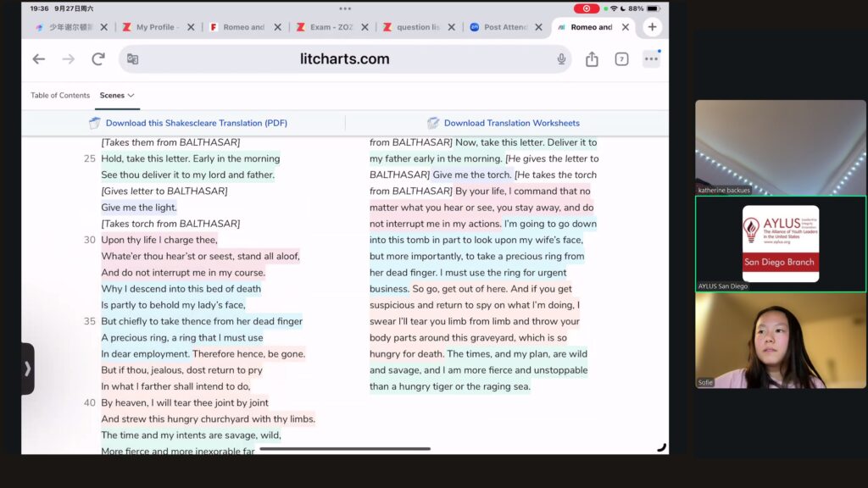This screenshot has width=868, height=488.
Task: Open the share sheet icon
Action: click(x=592, y=59)
